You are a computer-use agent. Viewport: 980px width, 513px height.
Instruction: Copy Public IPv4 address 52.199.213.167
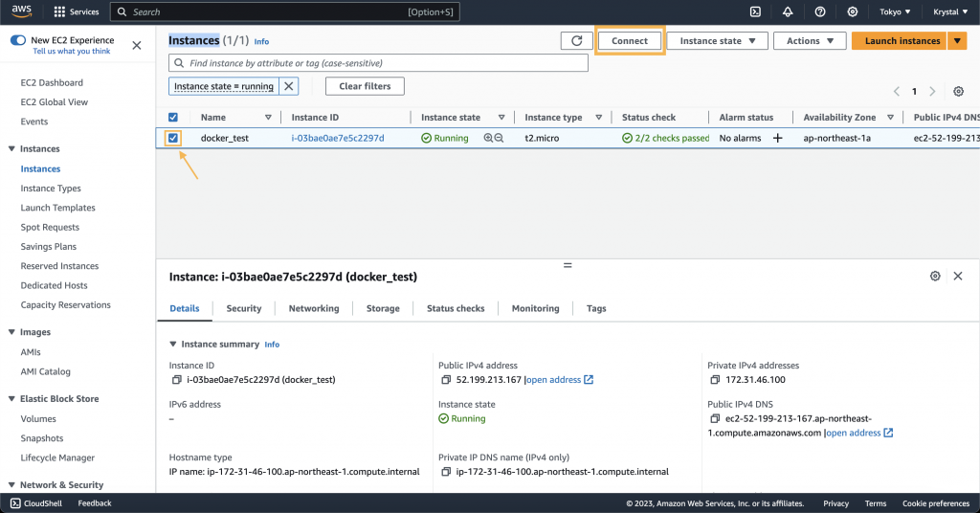446,380
